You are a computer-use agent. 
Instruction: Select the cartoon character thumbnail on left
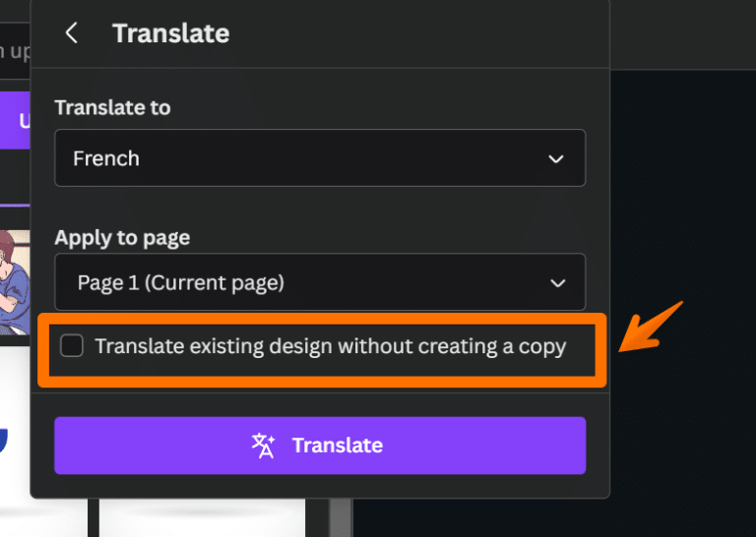[x=15, y=282]
